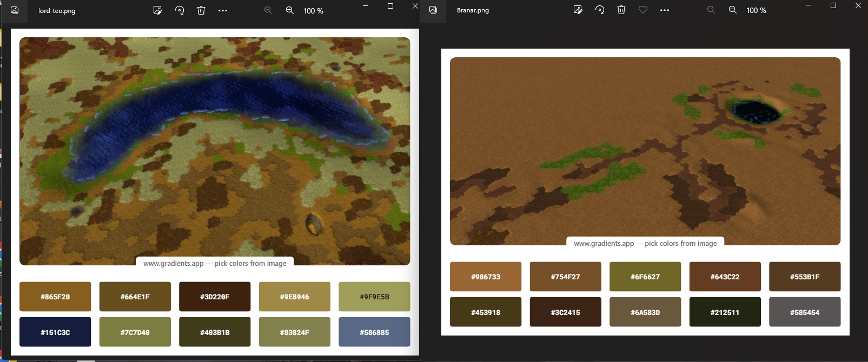Click the 100 % zoom level in lord-teo.png window

tap(313, 11)
